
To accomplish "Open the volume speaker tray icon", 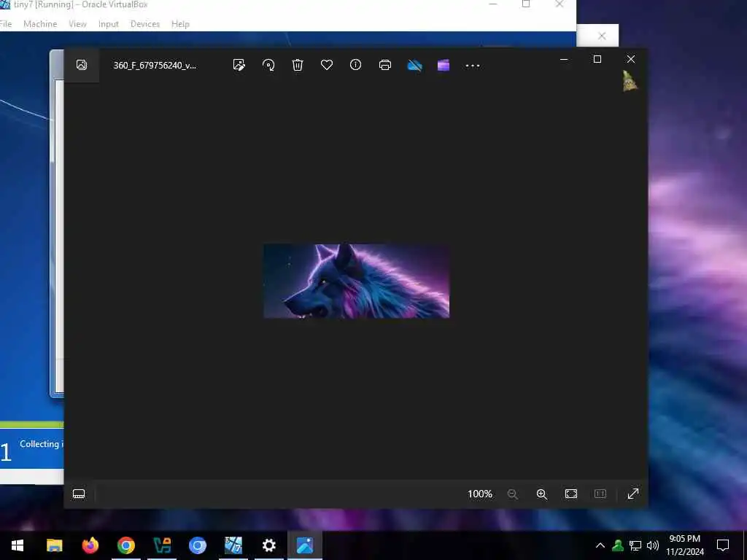I will (x=653, y=545).
